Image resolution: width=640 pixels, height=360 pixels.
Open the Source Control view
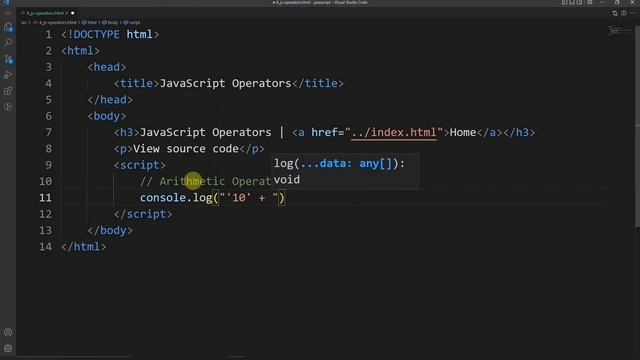tap(8, 59)
